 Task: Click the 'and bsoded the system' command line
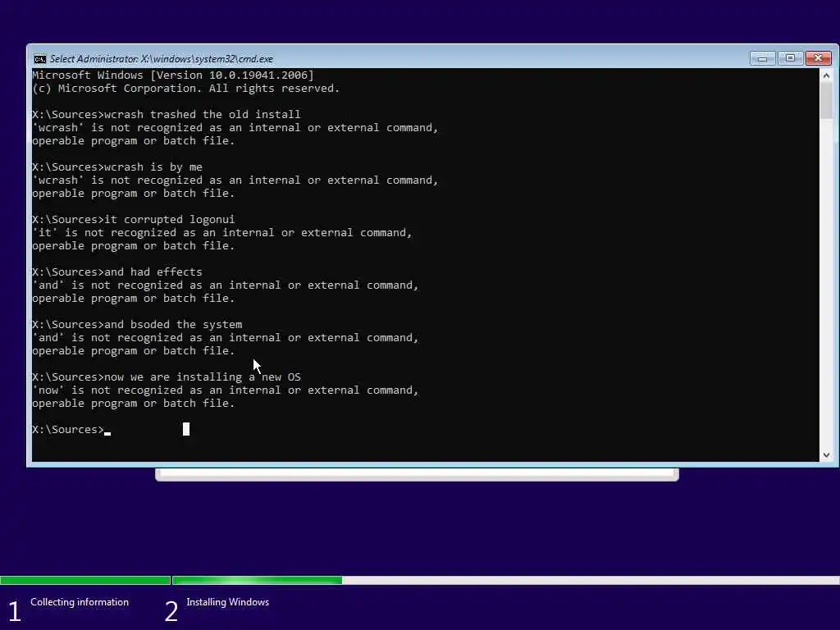point(137,325)
